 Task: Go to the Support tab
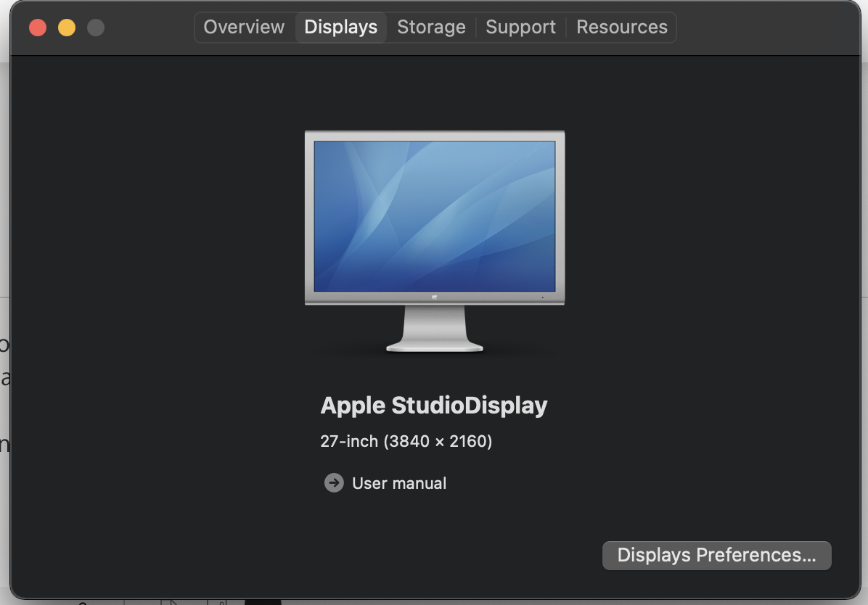point(521,27)
